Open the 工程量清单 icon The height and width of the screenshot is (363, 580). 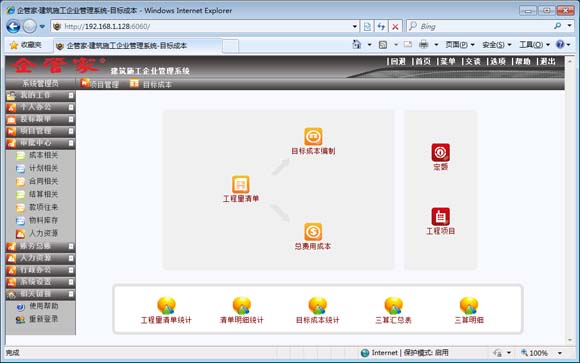coord(240,184)
